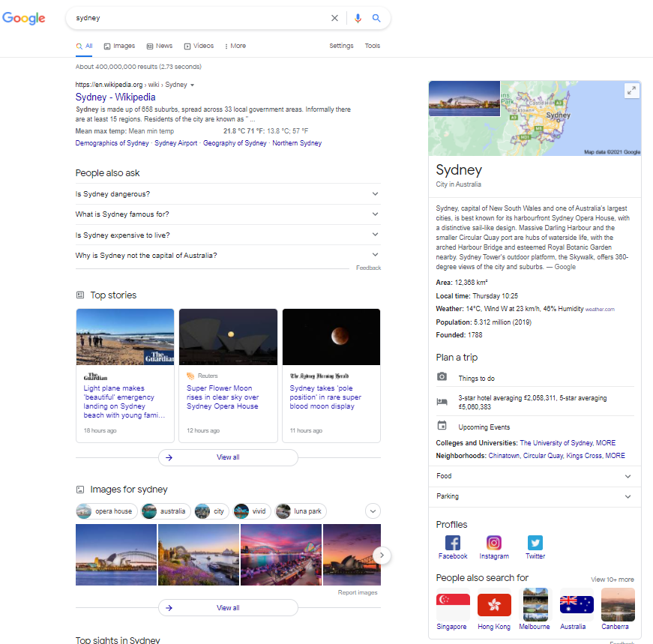Expand the Parking section
The width and height of the screenshot is (653, 644).
535,496
